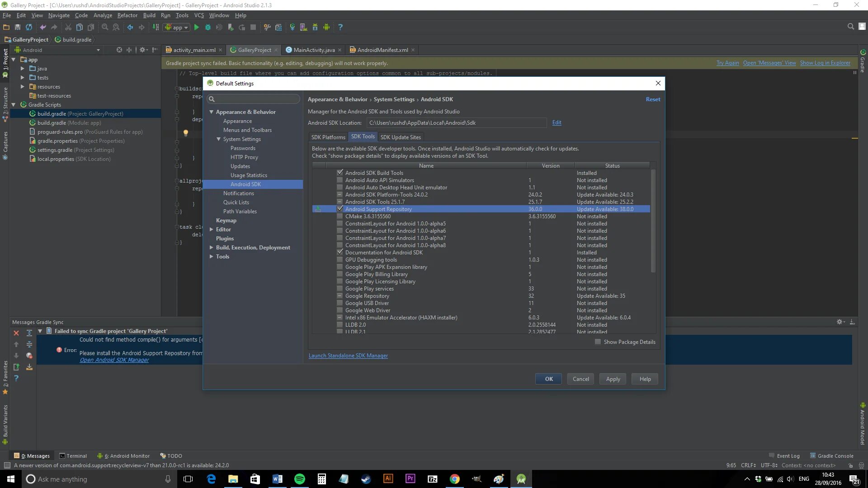Click Launch Standalone SDK Manager link
The height and width of the screenshot is (488, 868).
point(348,356)
